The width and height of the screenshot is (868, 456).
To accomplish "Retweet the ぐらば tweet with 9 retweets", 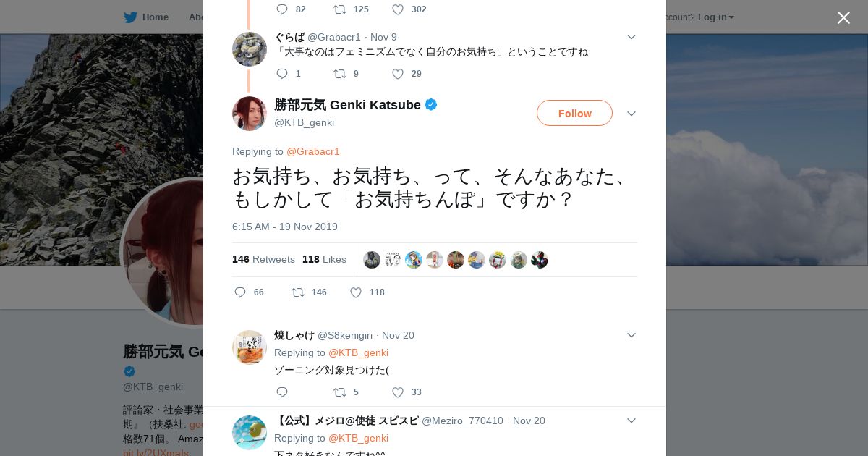I will (340, 74).
